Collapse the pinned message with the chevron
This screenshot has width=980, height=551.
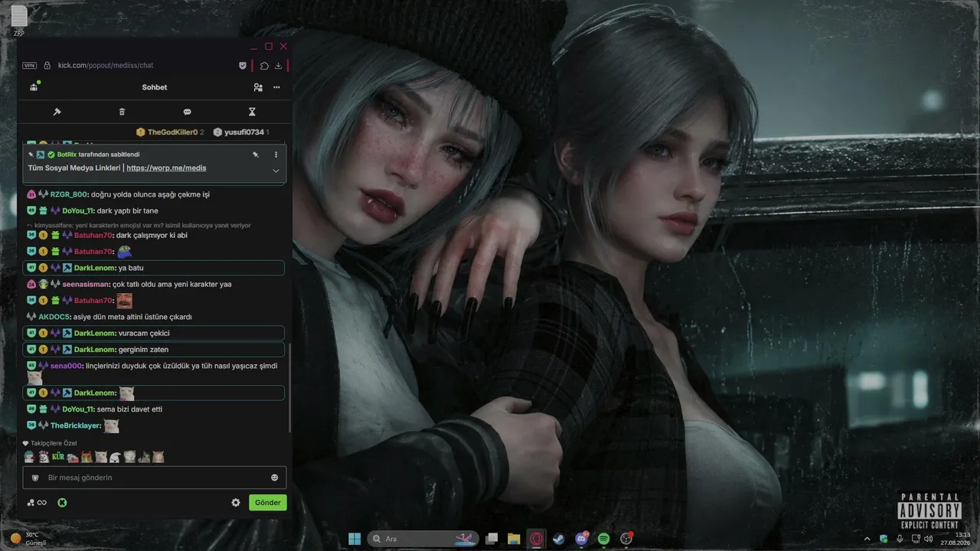coord(276,171)
